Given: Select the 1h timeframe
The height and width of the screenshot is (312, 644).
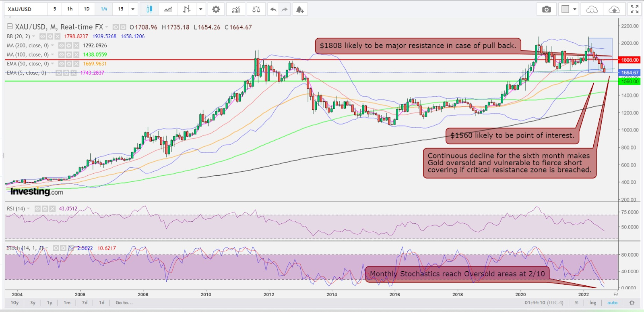Looking at the screenshot, I should (70, 9).
